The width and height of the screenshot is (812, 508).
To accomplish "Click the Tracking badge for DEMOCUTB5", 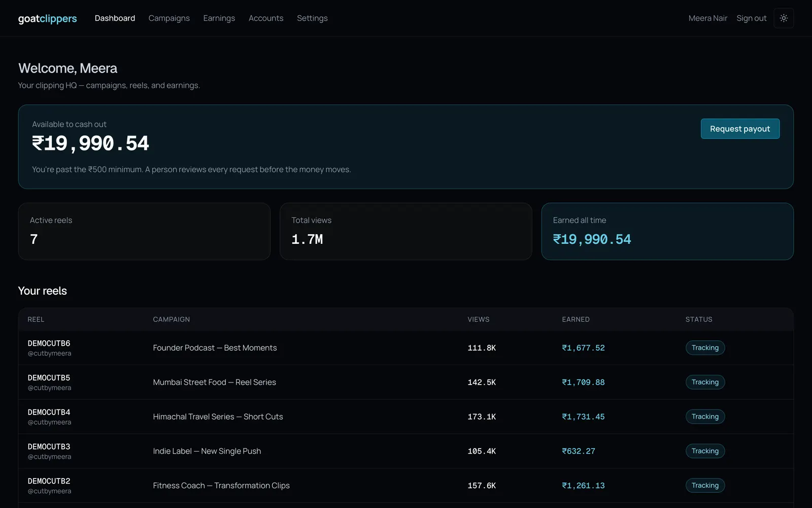I will coord(705,382).
